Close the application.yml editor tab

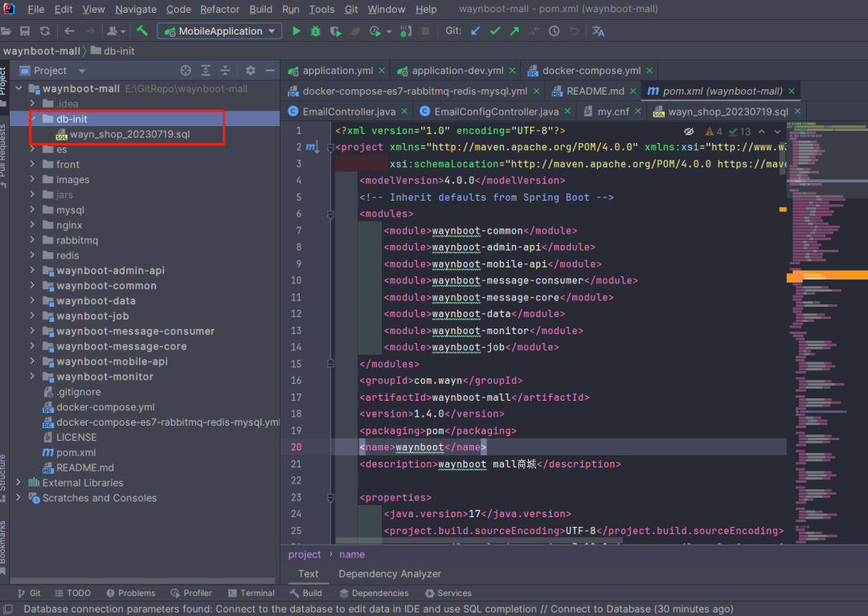382,71
